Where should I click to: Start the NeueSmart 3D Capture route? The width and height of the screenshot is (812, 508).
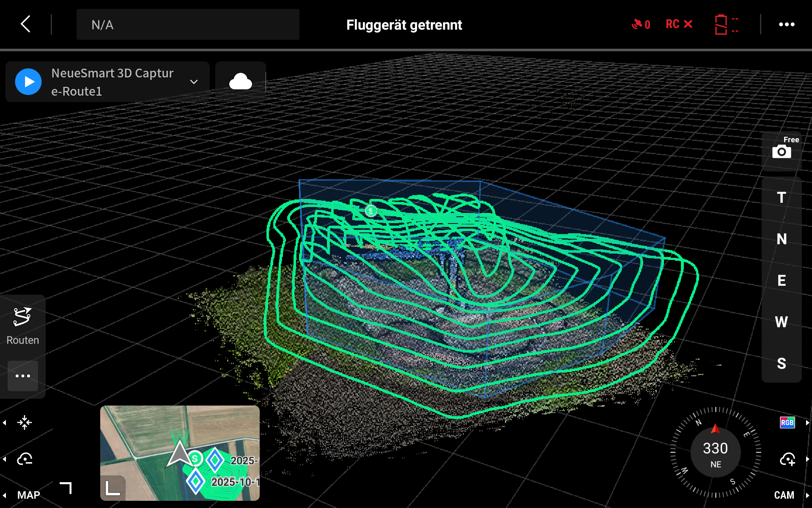(x=28, y=82)
